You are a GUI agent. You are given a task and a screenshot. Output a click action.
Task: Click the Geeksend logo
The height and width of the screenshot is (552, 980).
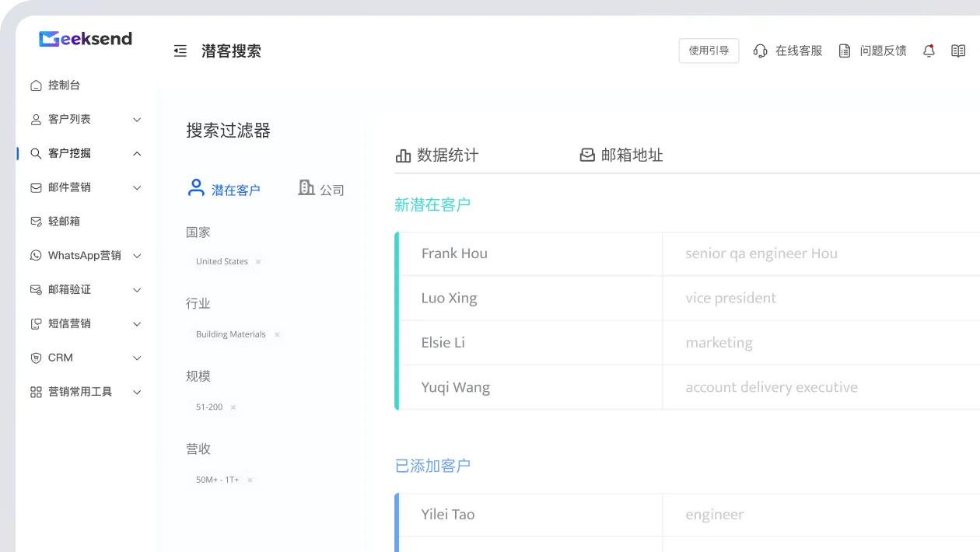pos(86,39)
